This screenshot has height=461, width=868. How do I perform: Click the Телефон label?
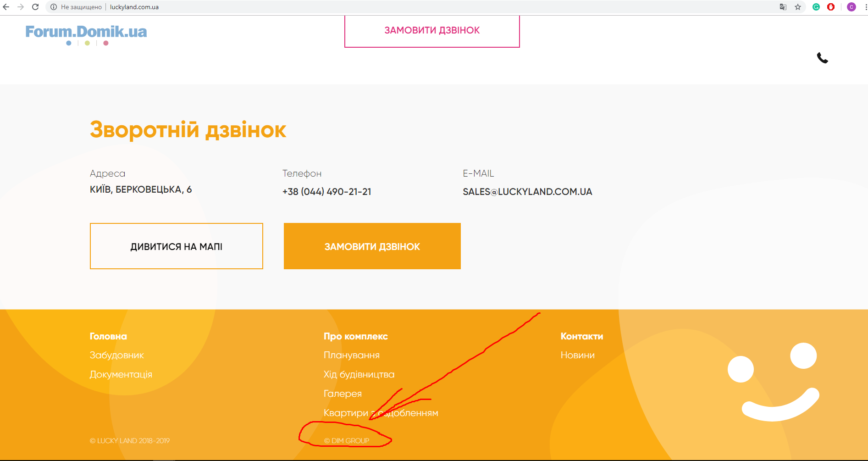pyautogui.click(x=302, y=173)
